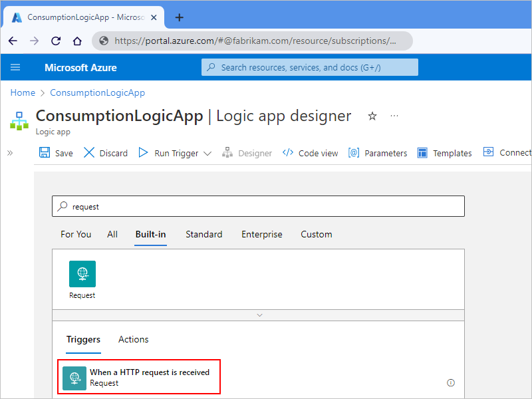Switch to the Triggers tab
Image resolution: width=532 pixels, height=399 pixels.
tap(84, 340)
